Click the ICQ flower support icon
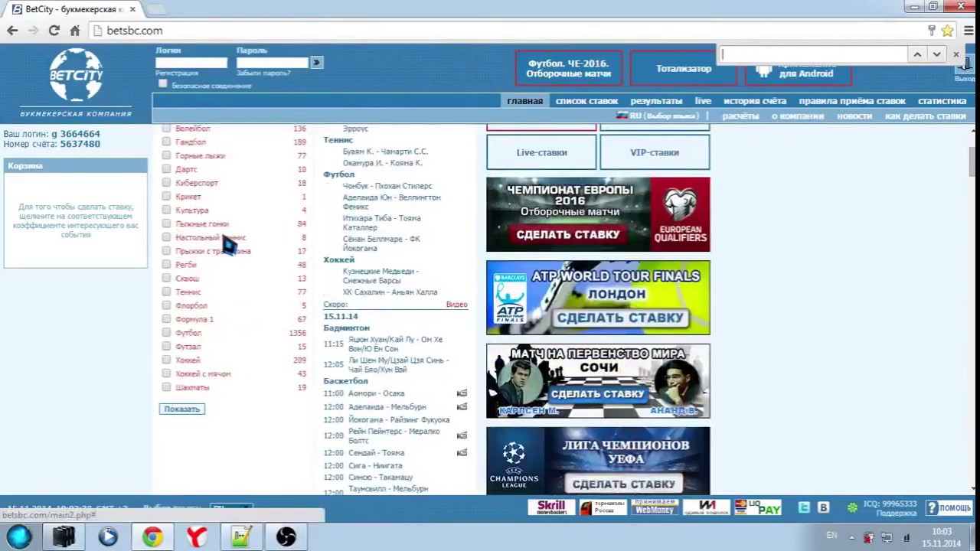This screenshot has width=980, height=551. click(x=852, y=507)
